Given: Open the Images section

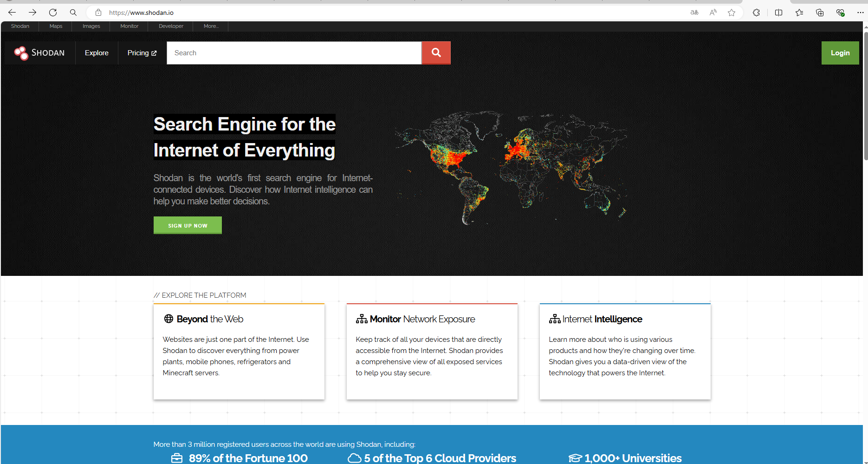Looking at the screenshot, I should pyautogui.click(x=91, y=26).
